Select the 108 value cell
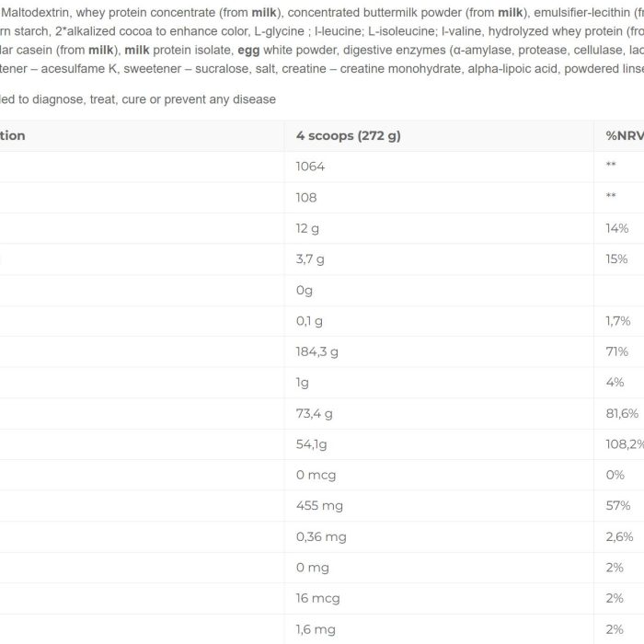This screenshot has width=644, height=644. 439,198
